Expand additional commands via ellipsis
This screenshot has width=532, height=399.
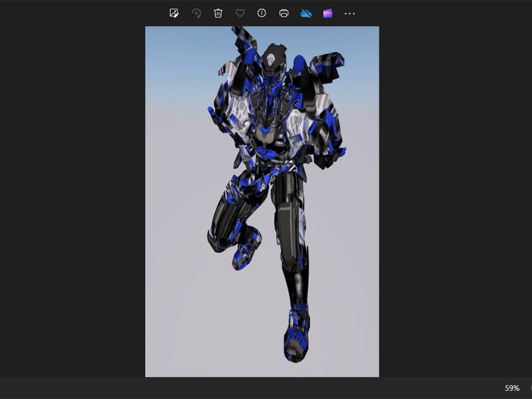(349, 13)
